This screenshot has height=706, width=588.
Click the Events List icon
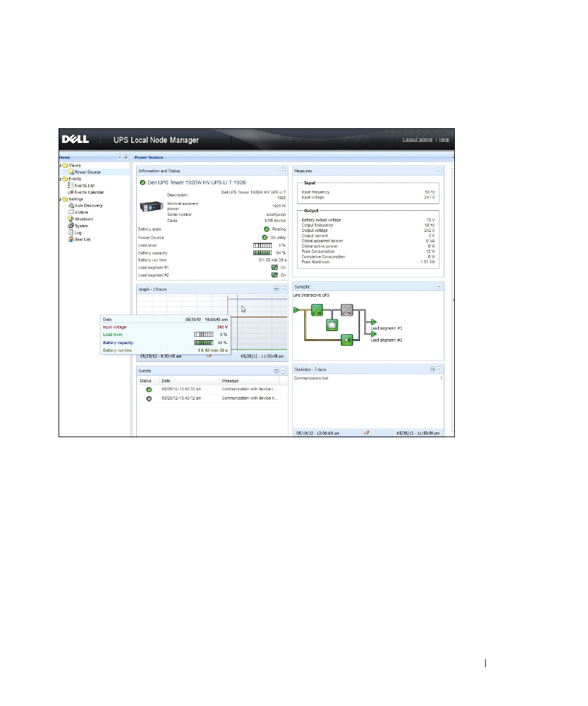pos(71,186)
